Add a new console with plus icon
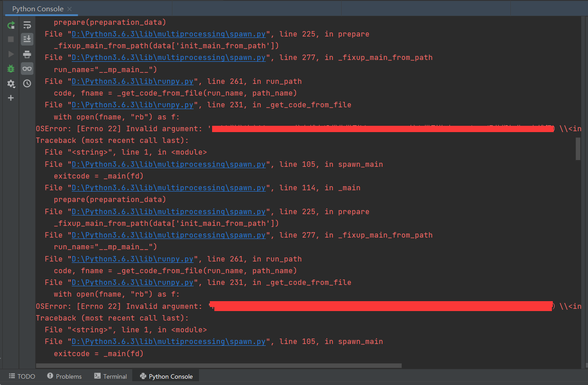 [11, 98]
